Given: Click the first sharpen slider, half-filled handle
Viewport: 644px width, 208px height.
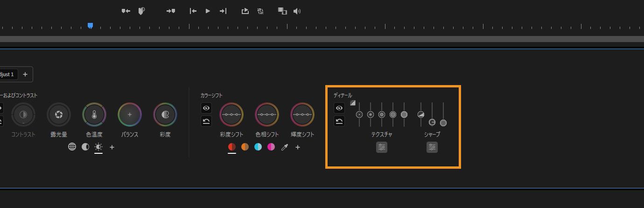Looking at the screenshot, I should pos(421,115).
